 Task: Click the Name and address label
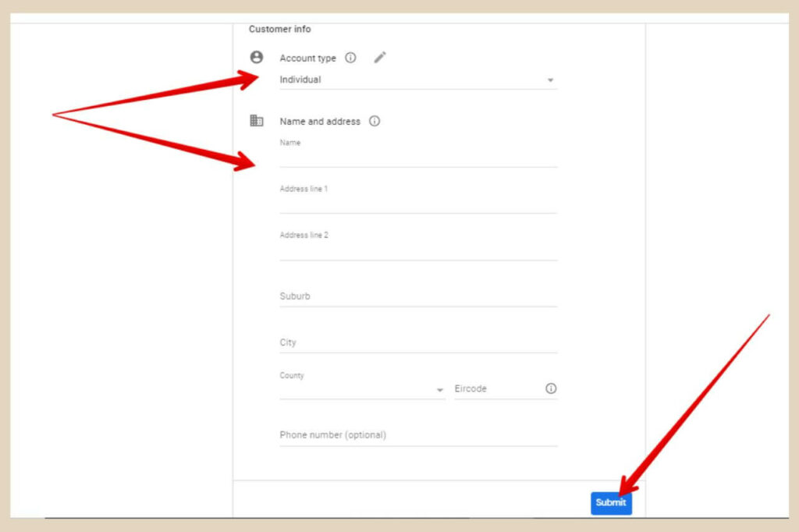[x=320, y=121]
